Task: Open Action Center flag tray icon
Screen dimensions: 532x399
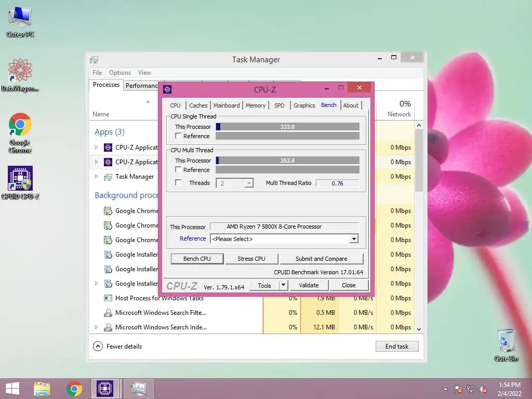Action: (458, 389)
